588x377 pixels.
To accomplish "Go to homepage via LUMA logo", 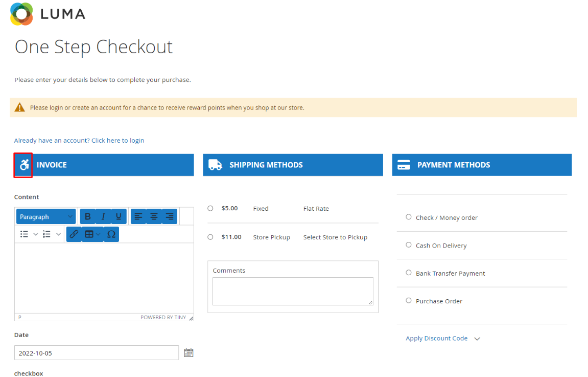I will [48, 14].
